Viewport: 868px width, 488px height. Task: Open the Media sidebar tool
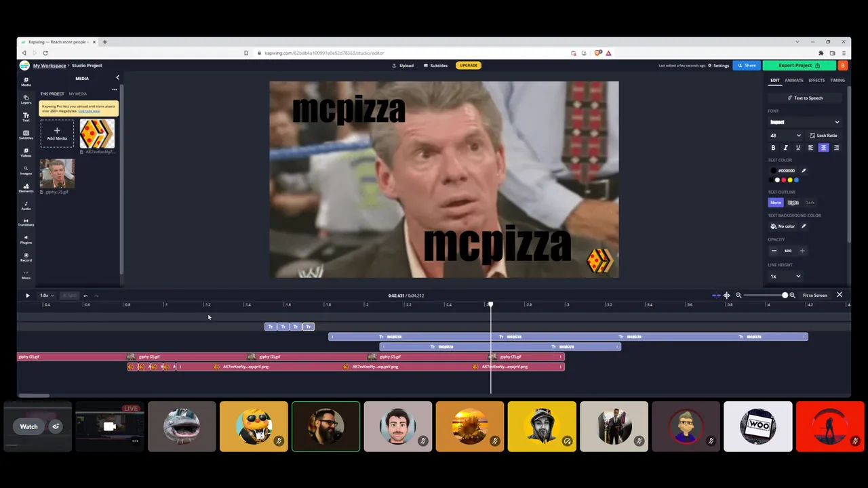point(26,81)
